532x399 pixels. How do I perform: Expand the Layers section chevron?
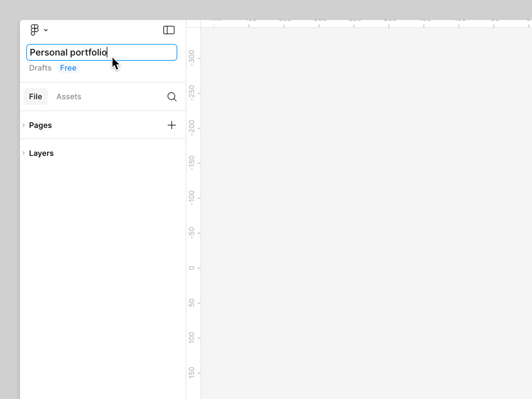tap(24, 153)
